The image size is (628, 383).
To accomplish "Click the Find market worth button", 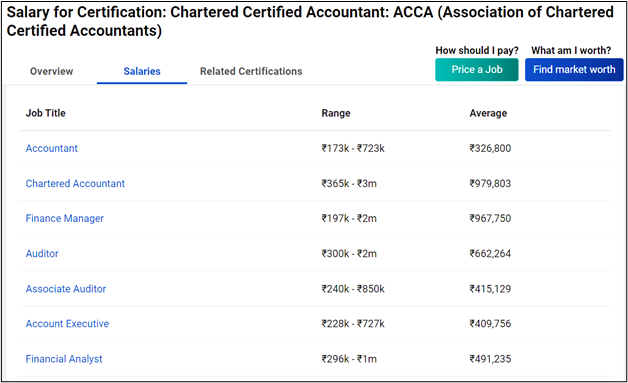I will click(x=574, y=70).
